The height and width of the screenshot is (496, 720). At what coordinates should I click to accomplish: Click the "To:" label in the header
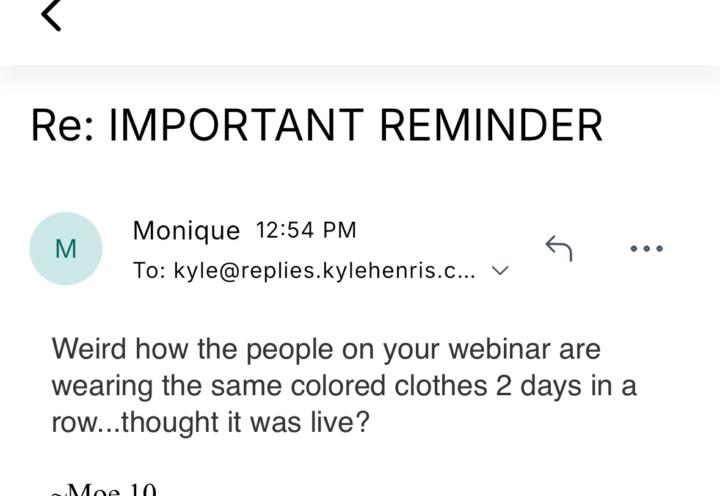(x=150, y=271)
